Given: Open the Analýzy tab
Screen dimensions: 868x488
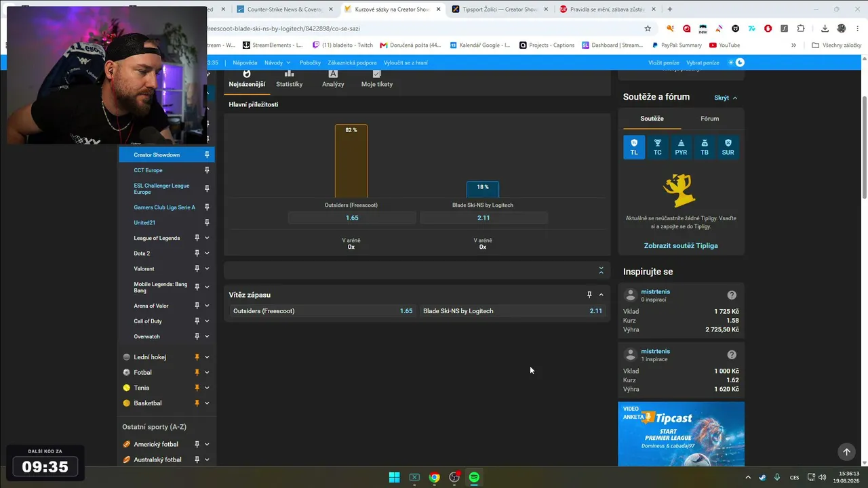Looking at the screenshot, I should [333, 79].
